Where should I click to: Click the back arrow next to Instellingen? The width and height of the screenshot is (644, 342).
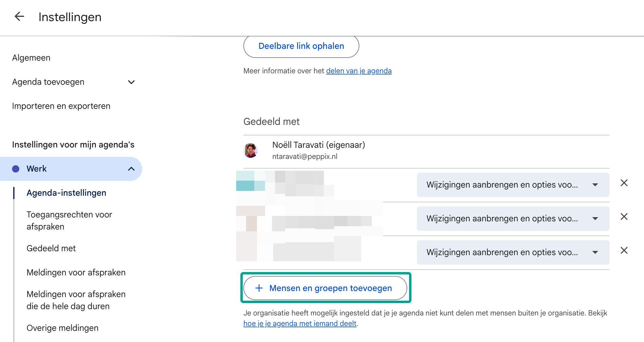coord(19,17)
